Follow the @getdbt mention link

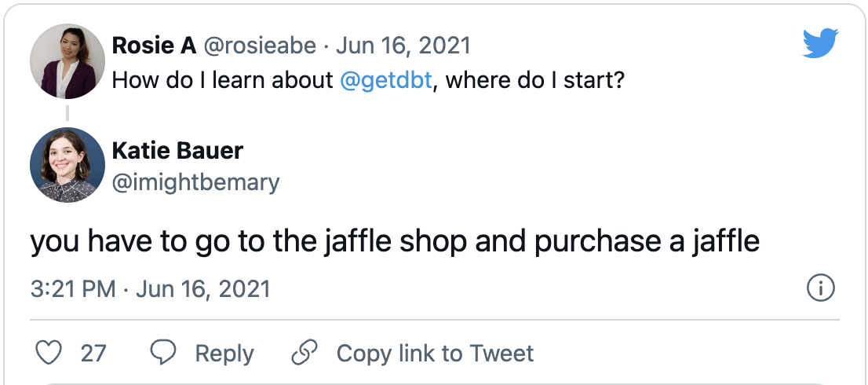click(x=387, y=79)
